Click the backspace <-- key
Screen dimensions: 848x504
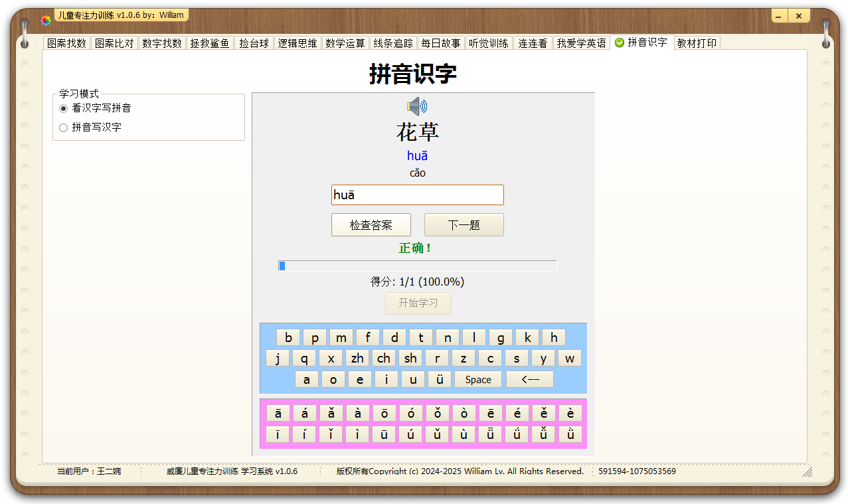click(x=530, y=379)
